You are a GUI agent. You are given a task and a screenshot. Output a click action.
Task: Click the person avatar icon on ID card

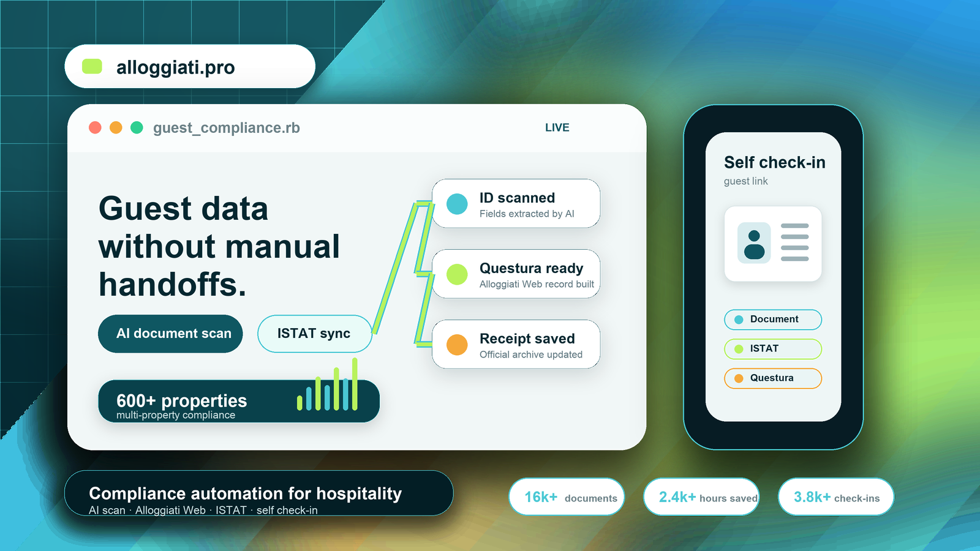(754, 243)
